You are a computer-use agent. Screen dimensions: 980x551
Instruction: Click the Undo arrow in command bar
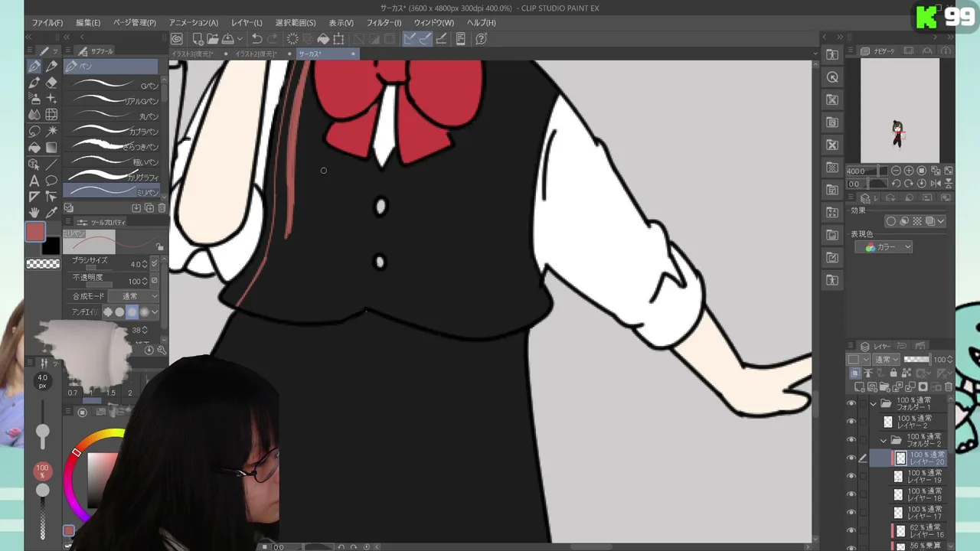257,39
